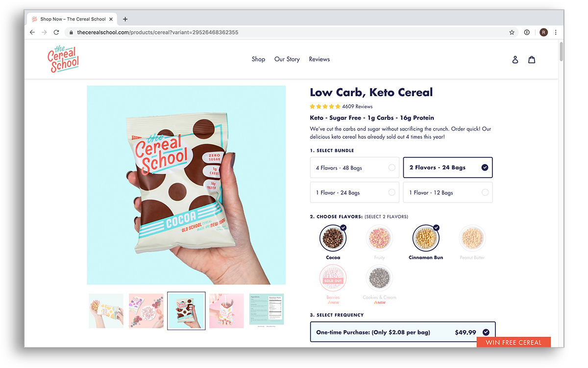Open the shopping cart icon
The width and height of the screenshot is (588, 368).
pos(532,59)
